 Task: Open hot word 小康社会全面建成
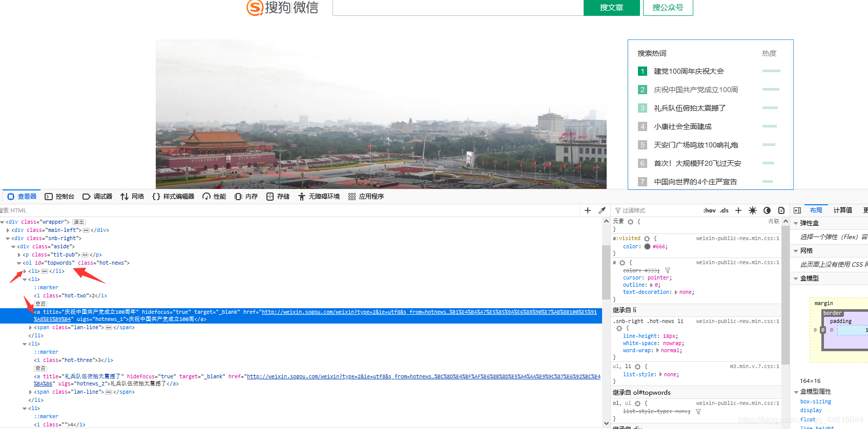coord(683,126)
